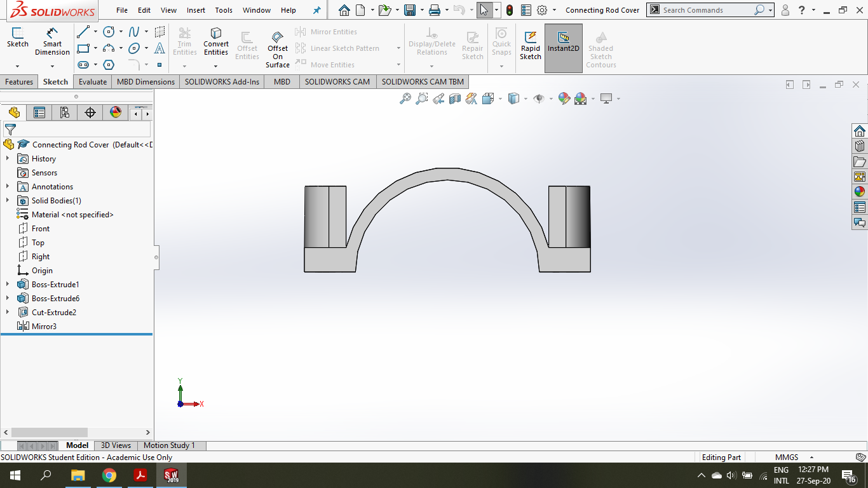Screen dimensions: 868x488
Task: Toggle Shaded Sketch Contours
Action: (x=600, y=48)
